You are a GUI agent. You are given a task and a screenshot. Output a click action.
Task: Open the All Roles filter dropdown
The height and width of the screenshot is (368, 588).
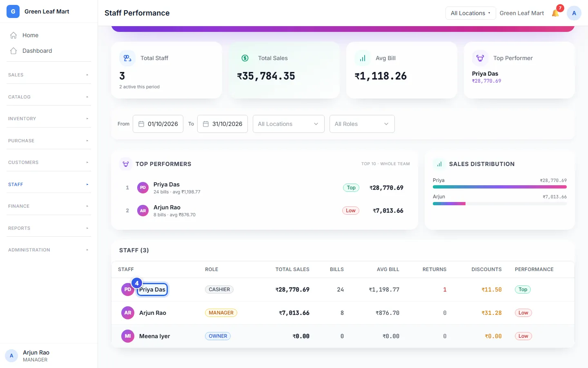(x=362, y=124)
